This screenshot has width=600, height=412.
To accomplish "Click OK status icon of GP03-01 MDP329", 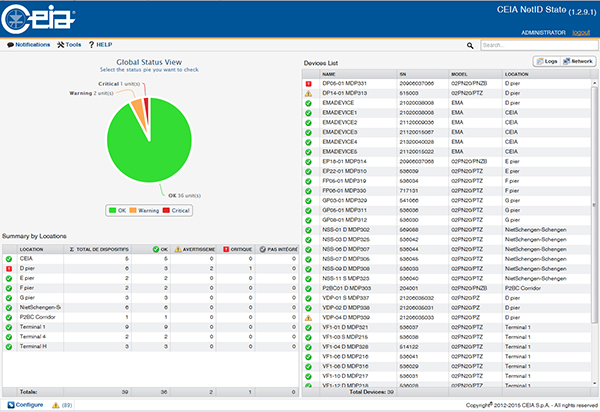I will (308, 201).
